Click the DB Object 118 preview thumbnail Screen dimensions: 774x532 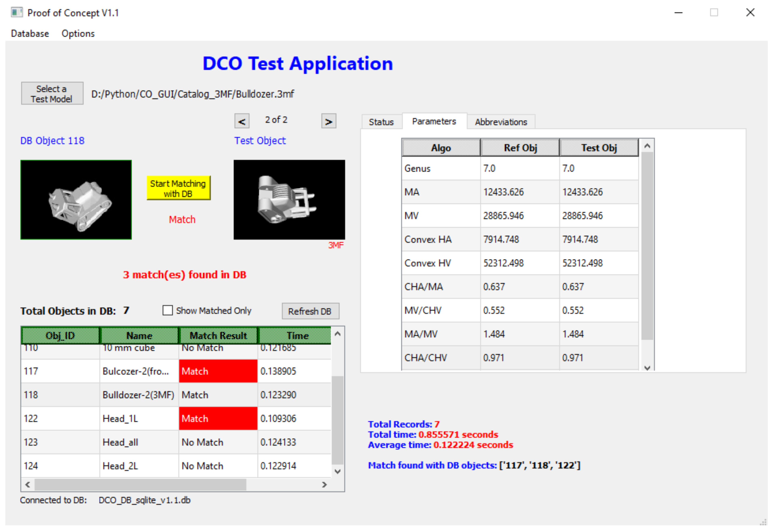coord(76,200)
